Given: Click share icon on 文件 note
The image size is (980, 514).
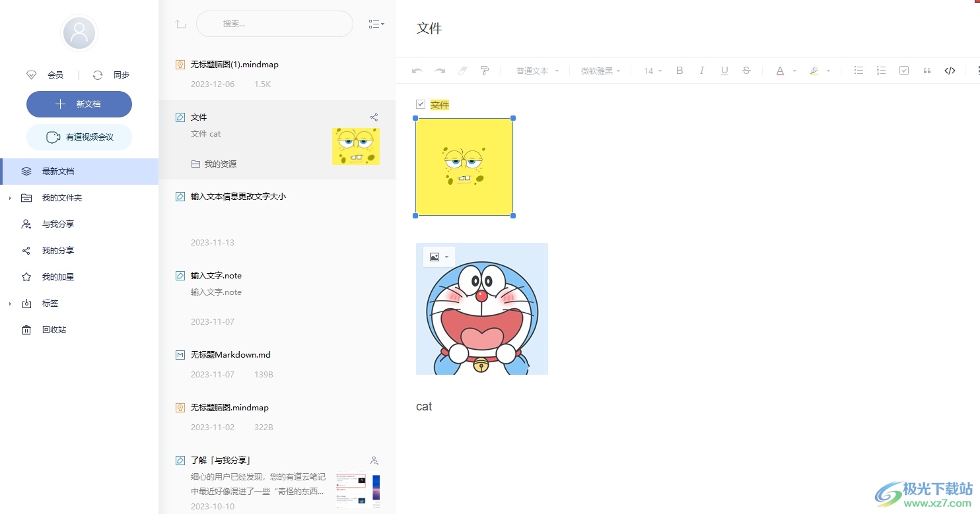Looking at the screenshot, I should tap(374, 117).
